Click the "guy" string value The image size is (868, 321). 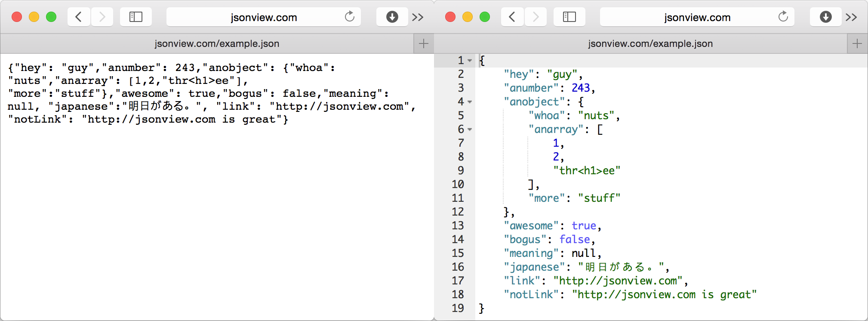(x=562, y=74)
